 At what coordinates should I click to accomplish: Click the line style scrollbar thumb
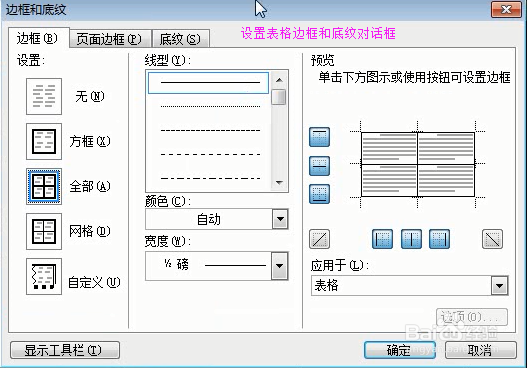pyautogui.click(x=279, y=97)
